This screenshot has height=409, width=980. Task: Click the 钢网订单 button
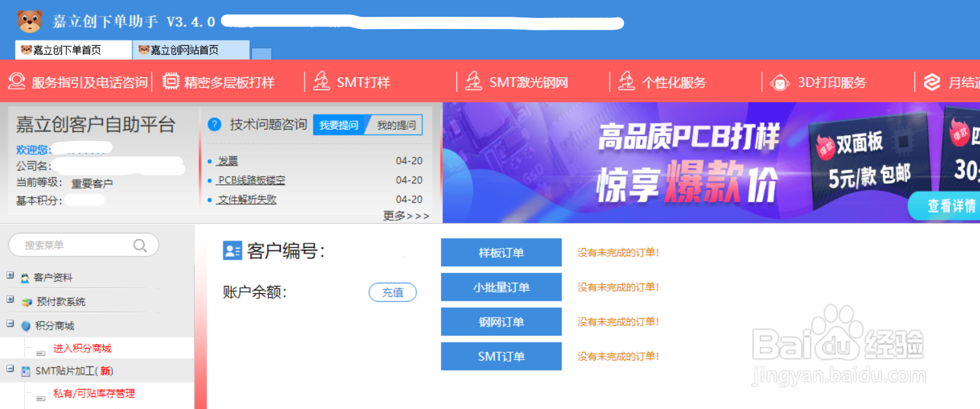pos(501,321)
